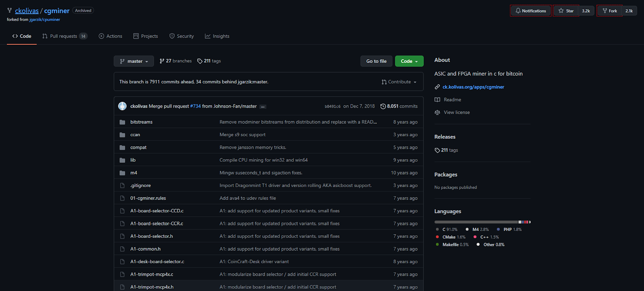Open the A1-trimpot-mcp4x.h file name
644x291 pixels.
pyautogui.click(x=152, y=287)
